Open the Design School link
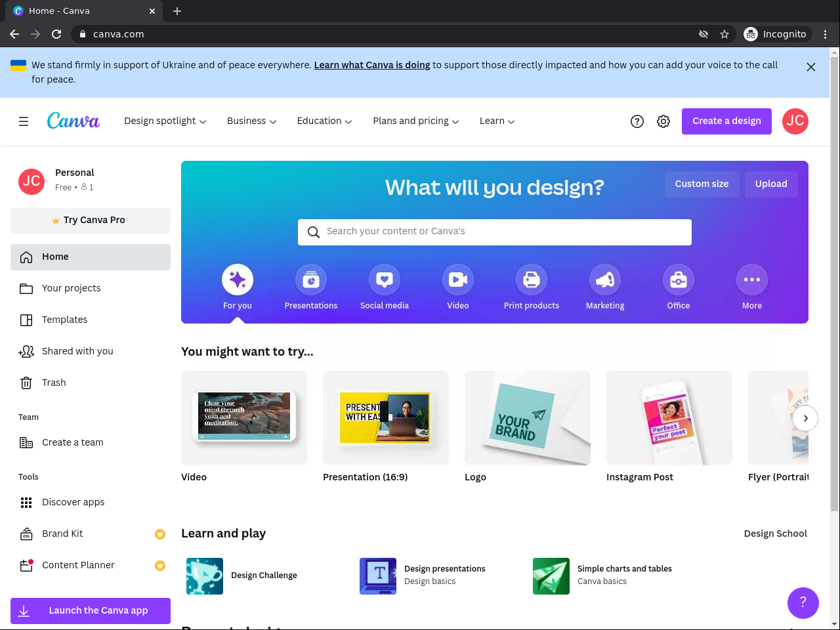The width and height of the screenshot is (840, 630). [776, 534]
